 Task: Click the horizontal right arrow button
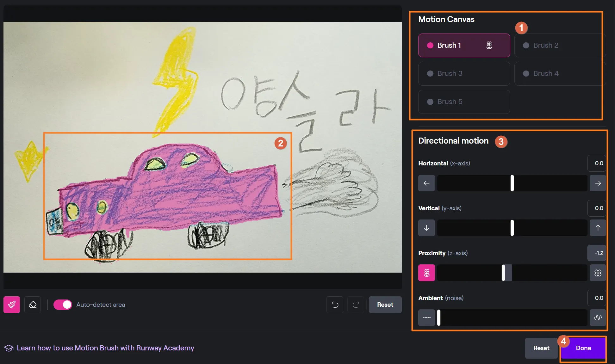click(598, 183)
